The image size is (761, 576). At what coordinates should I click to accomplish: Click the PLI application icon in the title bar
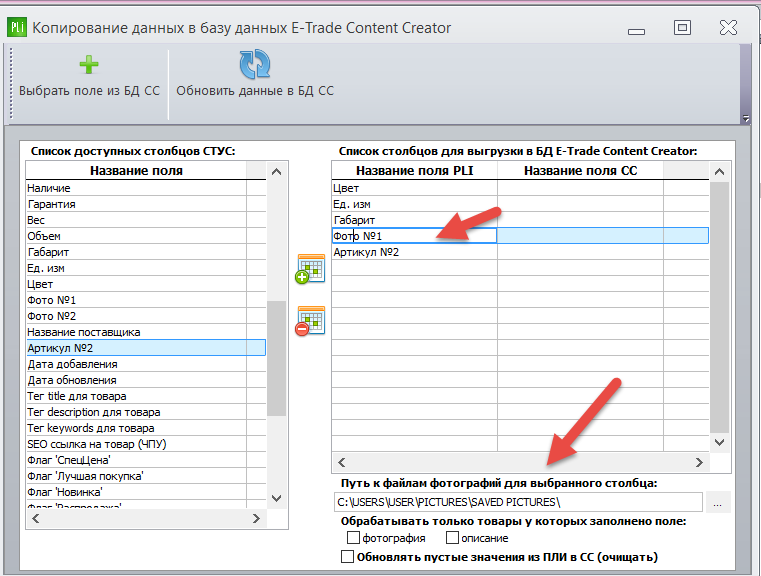[x=17, y=28]
